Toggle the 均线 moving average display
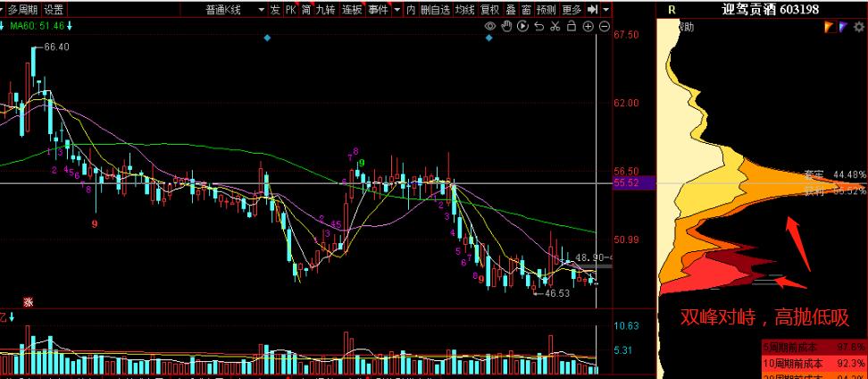This screenshot has height=379, width=868. point(463,10)
